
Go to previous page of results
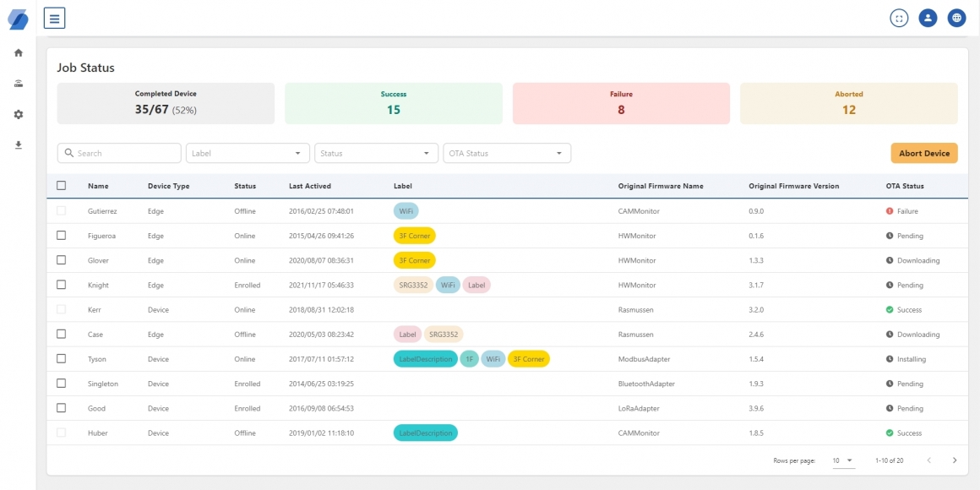click(928, 460)
